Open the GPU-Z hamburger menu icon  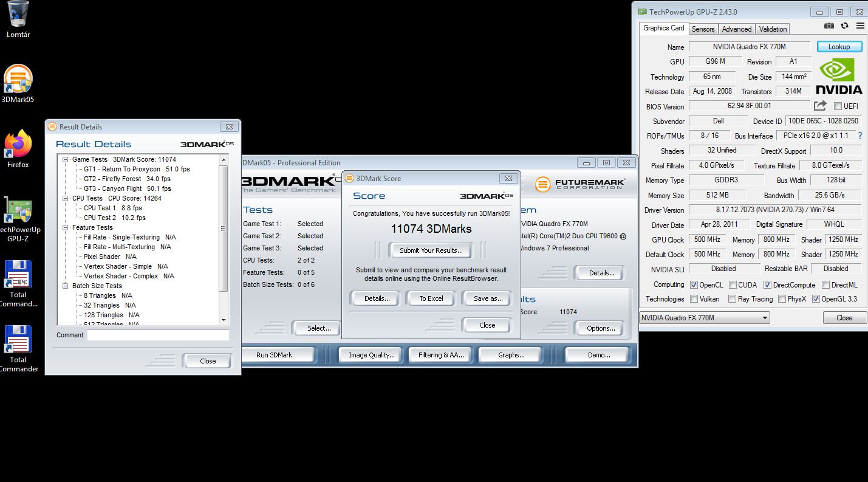(x=860, y=26)
